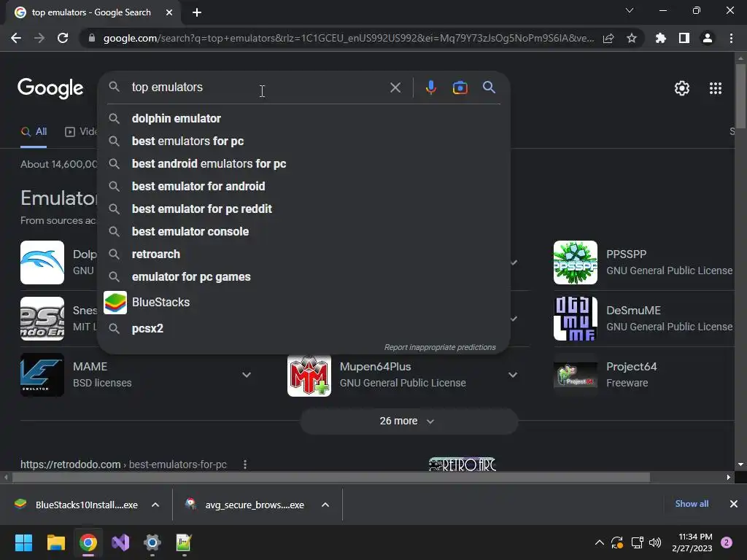
Task: Bookmark this page with the star icon
Action: (631, 38)
